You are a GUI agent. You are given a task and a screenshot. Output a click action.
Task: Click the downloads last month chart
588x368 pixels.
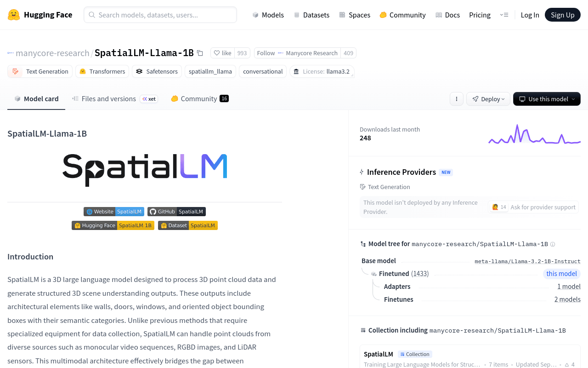534,134
